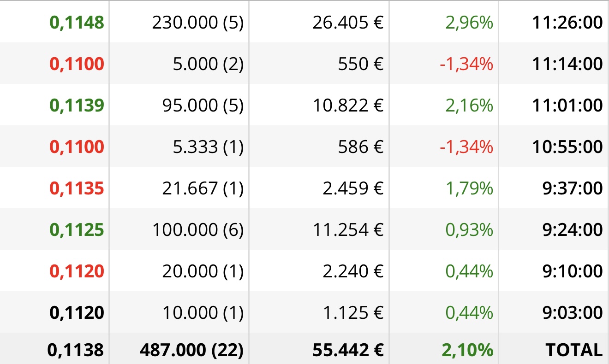
Task: Select the TOTAL row label
Action: [574, 350]
